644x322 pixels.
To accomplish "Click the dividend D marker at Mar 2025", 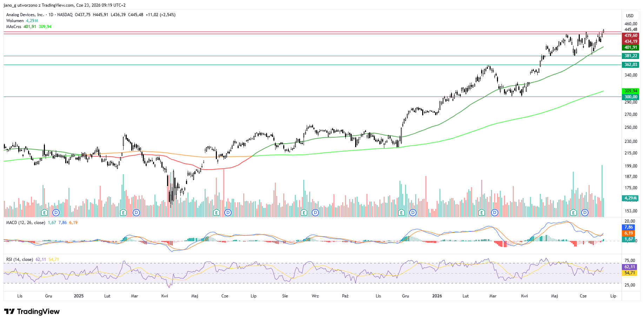I will pyautogui.click(x=137, y=212).
